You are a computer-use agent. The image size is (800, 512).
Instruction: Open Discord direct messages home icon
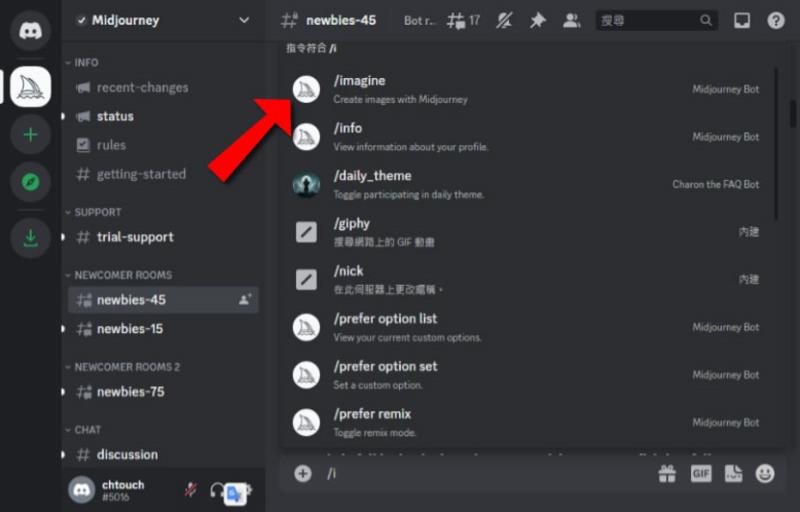(30, 31)
